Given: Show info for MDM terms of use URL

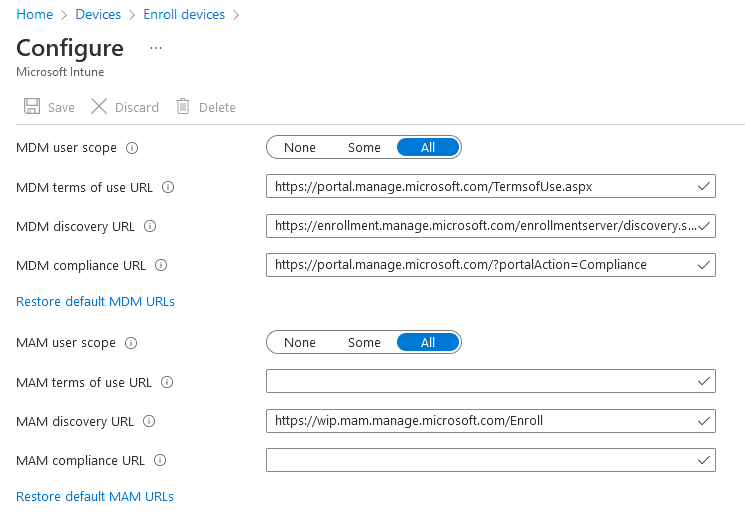Looking at the screenshot, I should coord(168,187).
